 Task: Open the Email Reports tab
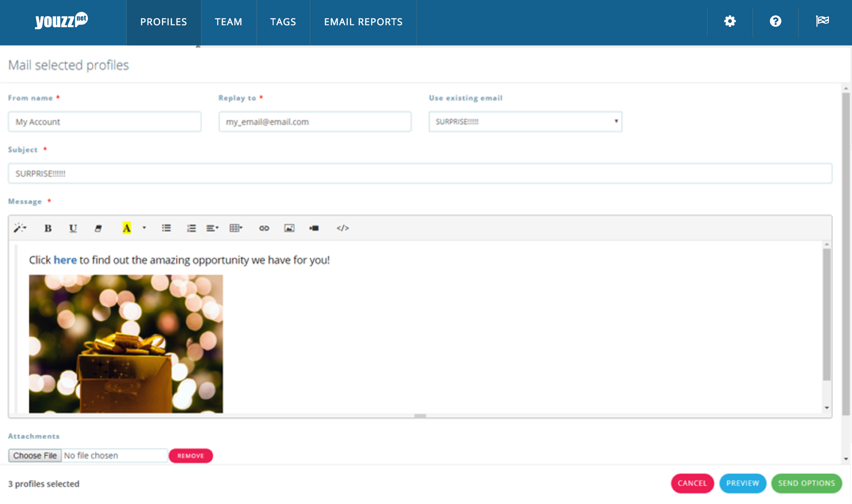(x=363, y=22)
